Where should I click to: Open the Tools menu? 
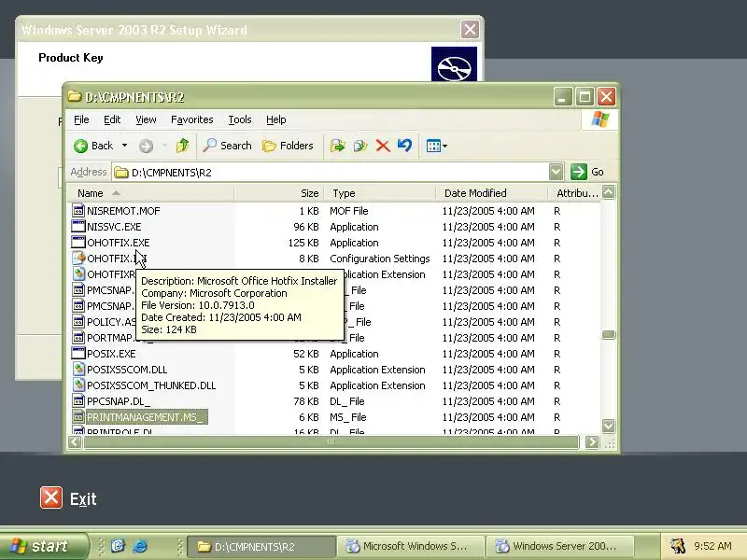click(240, 119)
